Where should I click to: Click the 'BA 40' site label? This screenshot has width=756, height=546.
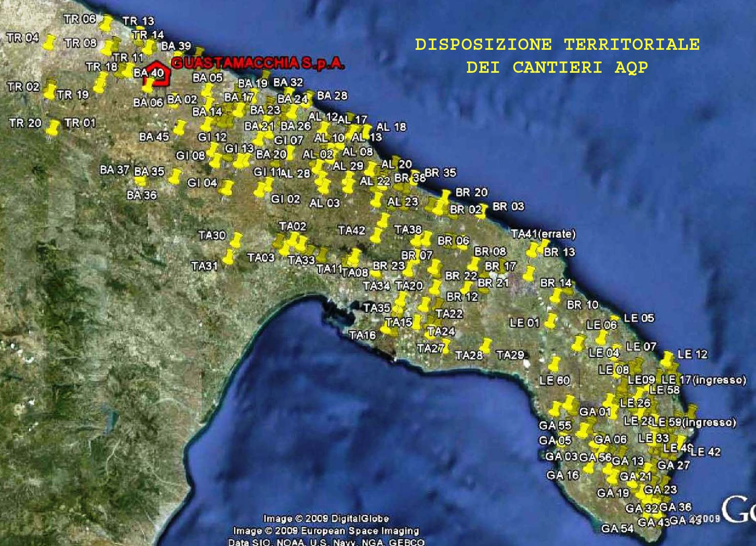tap(148, 73)
